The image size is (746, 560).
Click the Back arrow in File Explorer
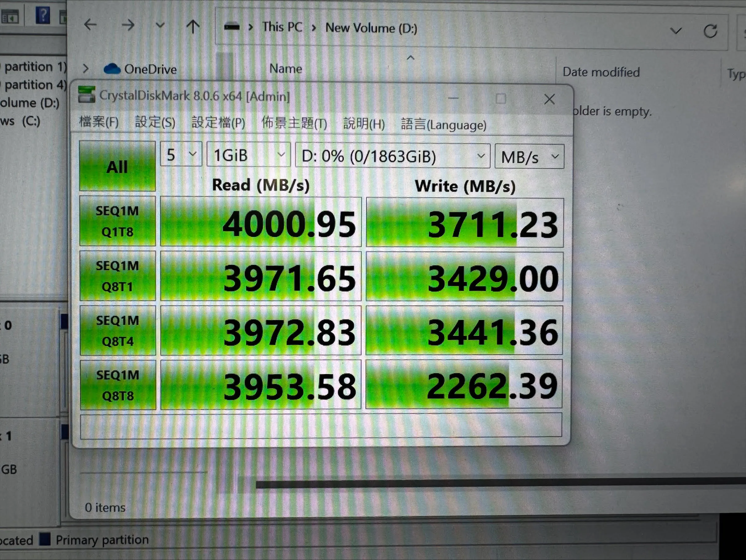[90, 25]
